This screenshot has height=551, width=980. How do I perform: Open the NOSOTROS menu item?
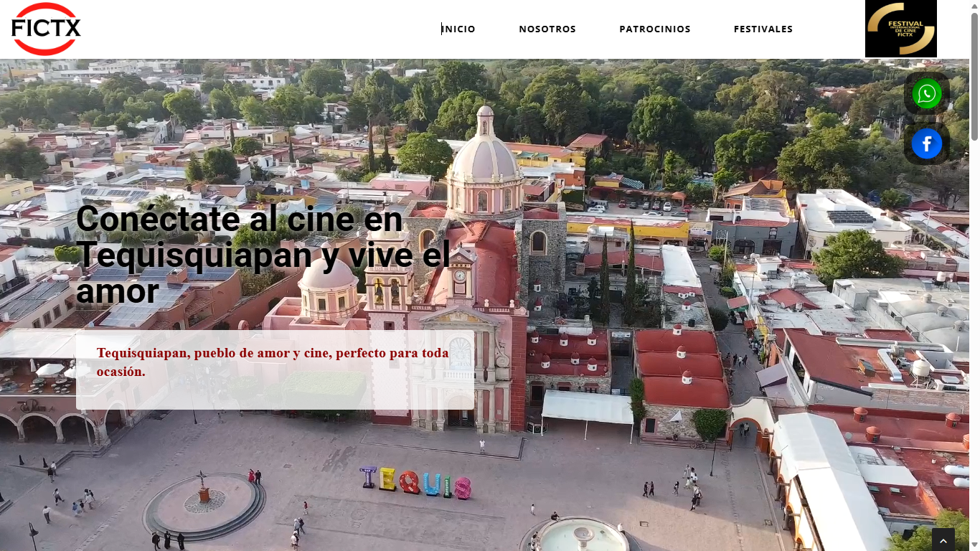point(547,29)
